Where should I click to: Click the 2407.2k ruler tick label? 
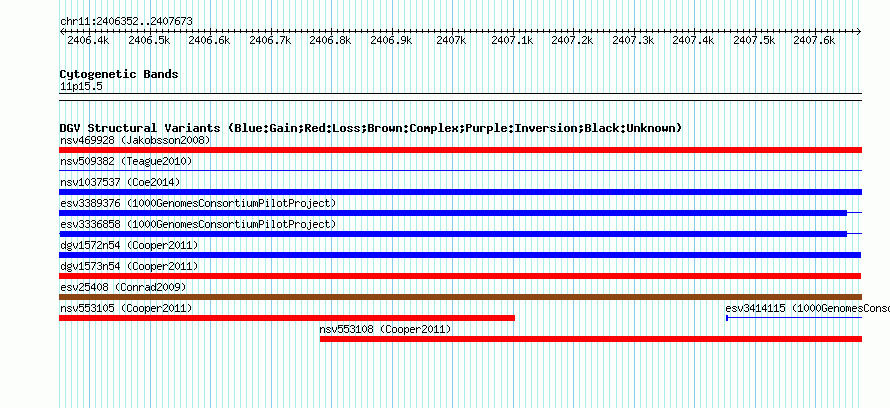(x=572, y=40)
